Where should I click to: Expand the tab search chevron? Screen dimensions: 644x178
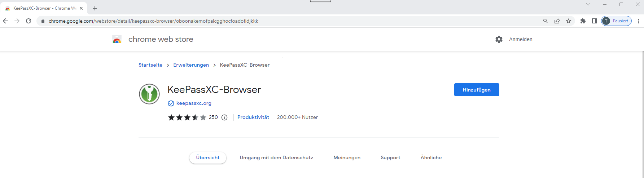click(588, 4)
